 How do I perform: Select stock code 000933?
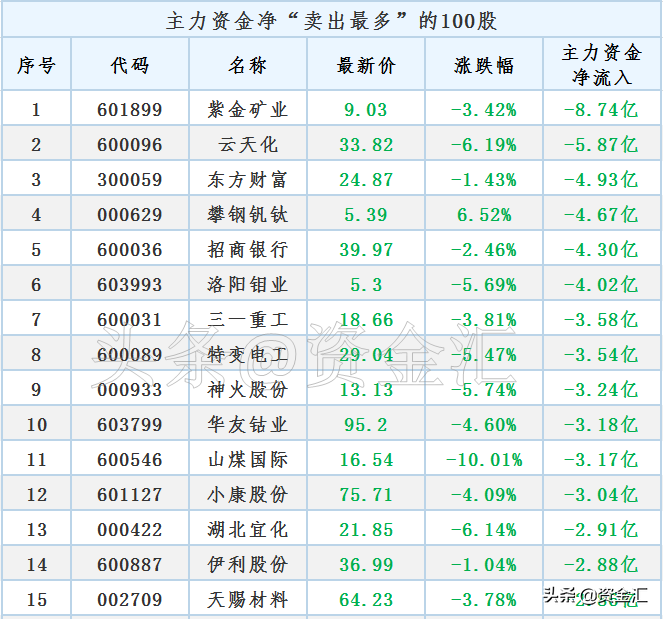pyautogui.click(x=130, y=390)
